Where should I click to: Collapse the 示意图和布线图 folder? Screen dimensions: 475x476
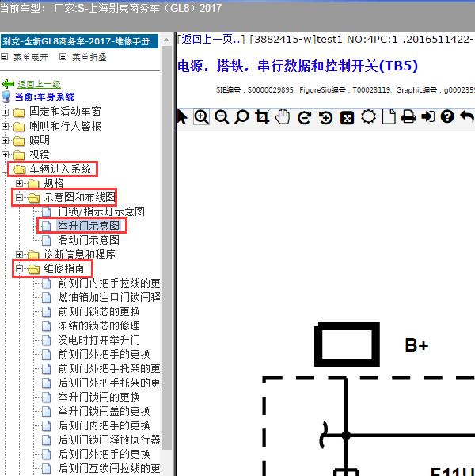[19, 198]
